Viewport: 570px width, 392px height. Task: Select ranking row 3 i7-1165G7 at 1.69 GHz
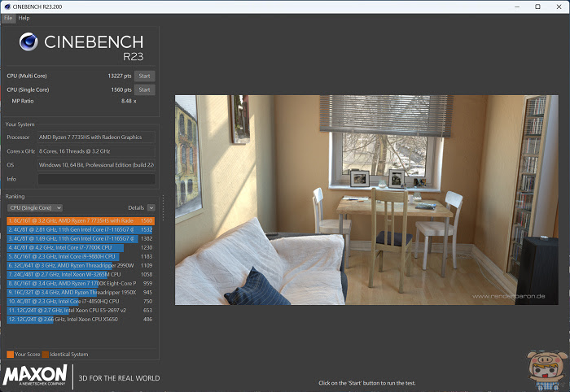pyautogui.click(x=81, y=238)
